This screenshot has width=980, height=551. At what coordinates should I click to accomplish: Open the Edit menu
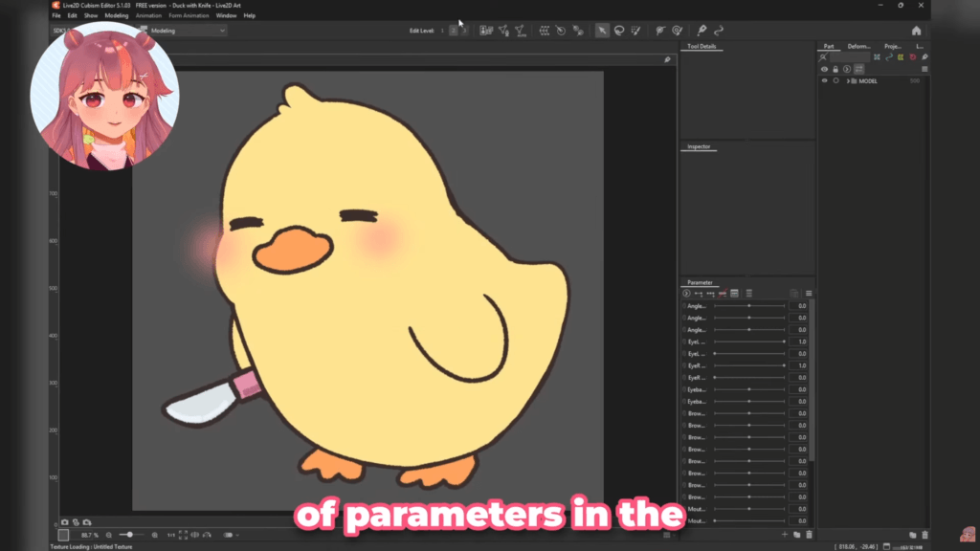pyautogui.click(x=73, y=15)
